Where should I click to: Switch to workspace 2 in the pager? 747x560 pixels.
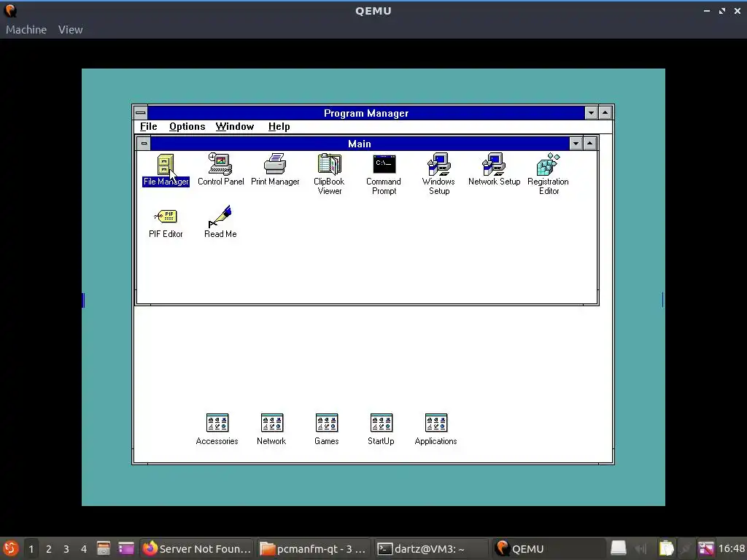click(49, 549)
